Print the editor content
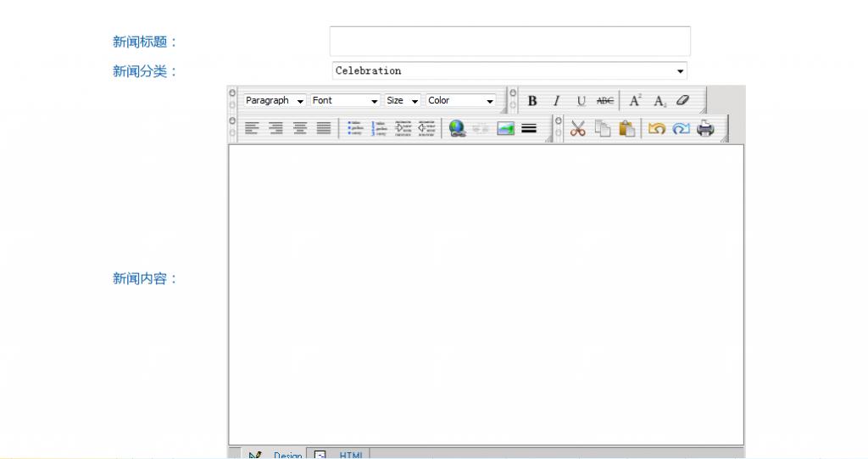 [705, 129]
